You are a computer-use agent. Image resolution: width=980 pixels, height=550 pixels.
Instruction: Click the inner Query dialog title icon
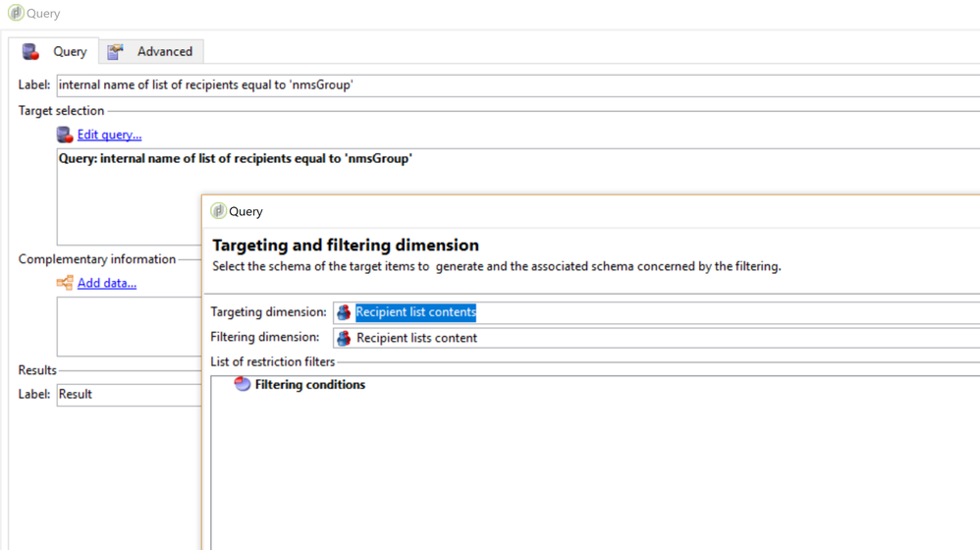tap(218, 211)
